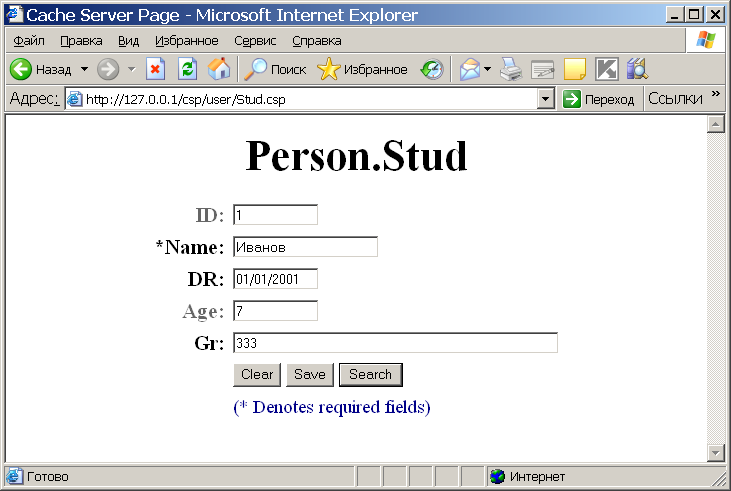Open the Назад history dropdown arrow
731x491 pixels.
click(x=84, y=69)
